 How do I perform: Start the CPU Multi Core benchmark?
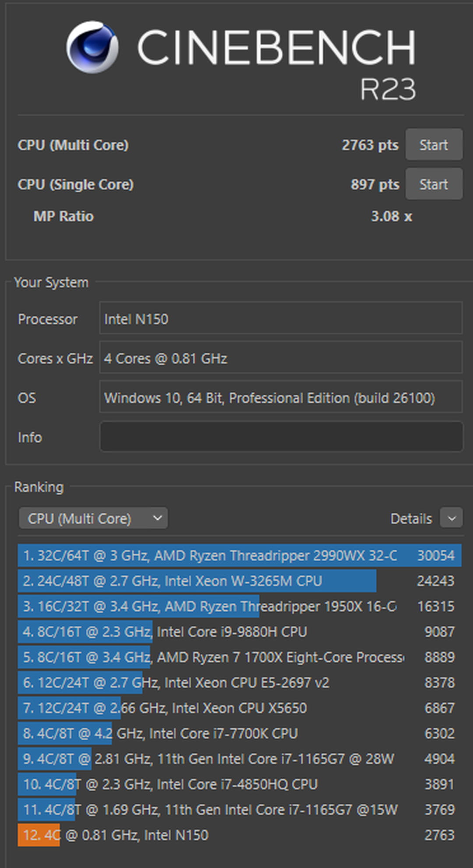(x=434, y=144)
